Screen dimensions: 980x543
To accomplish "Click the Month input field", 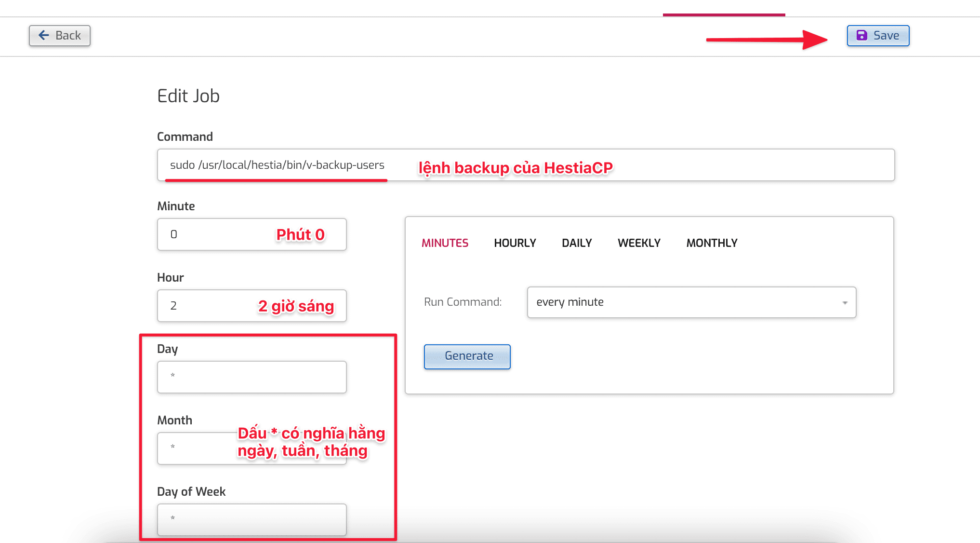I will coord(217,448).
